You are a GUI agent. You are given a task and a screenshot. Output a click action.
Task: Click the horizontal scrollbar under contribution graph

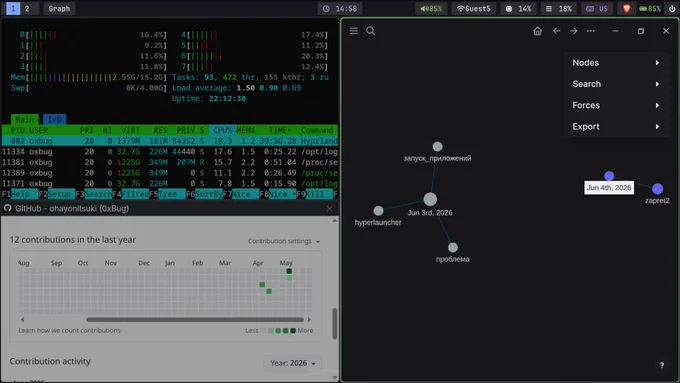pos(195,320)
